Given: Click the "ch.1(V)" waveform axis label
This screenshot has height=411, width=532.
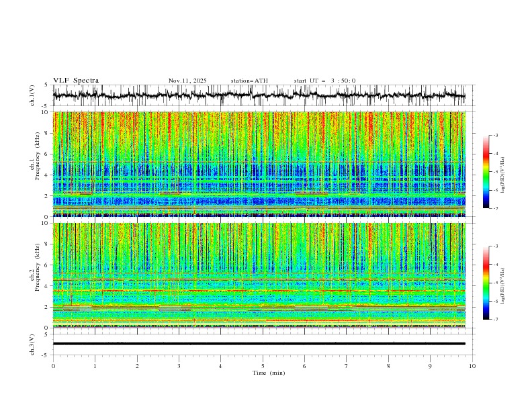Looking at the screenshot, I should tap(32, 95).
